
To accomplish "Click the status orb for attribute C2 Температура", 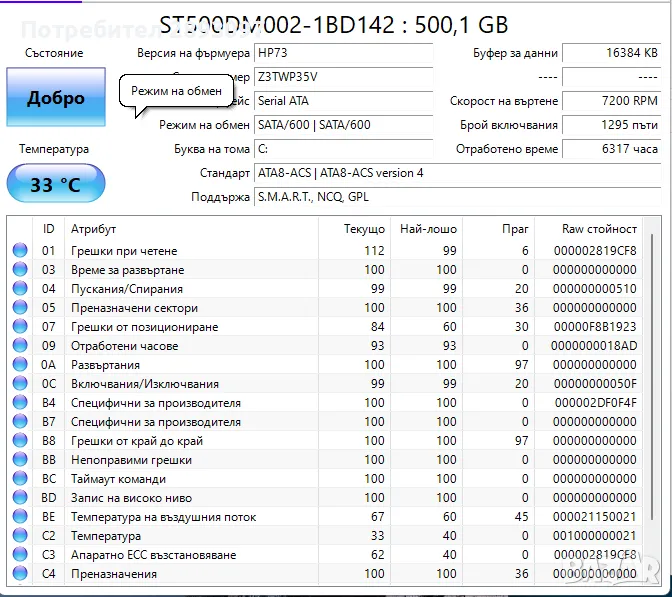I will tap(19, 536).
